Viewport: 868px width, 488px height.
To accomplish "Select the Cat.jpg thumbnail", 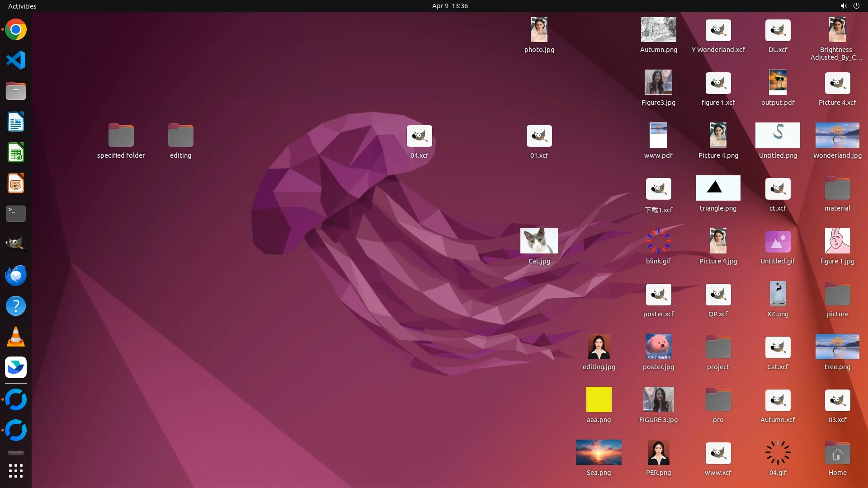I will pyautogui.click(x=539, y=241).
